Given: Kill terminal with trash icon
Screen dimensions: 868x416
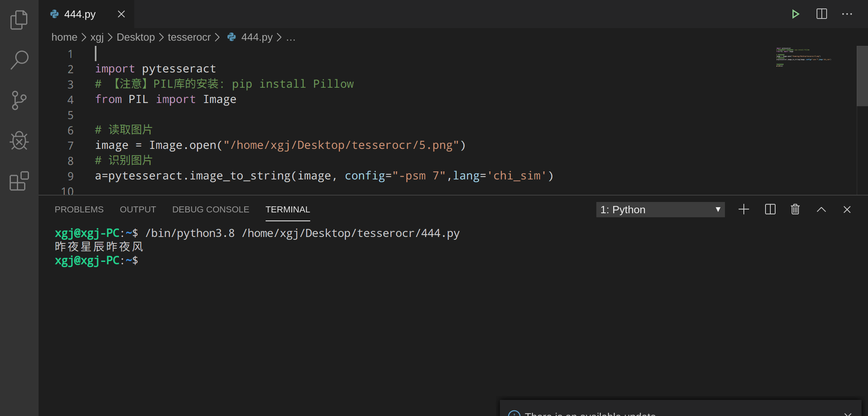Looking at the screenshot, I should coord(795,210).
